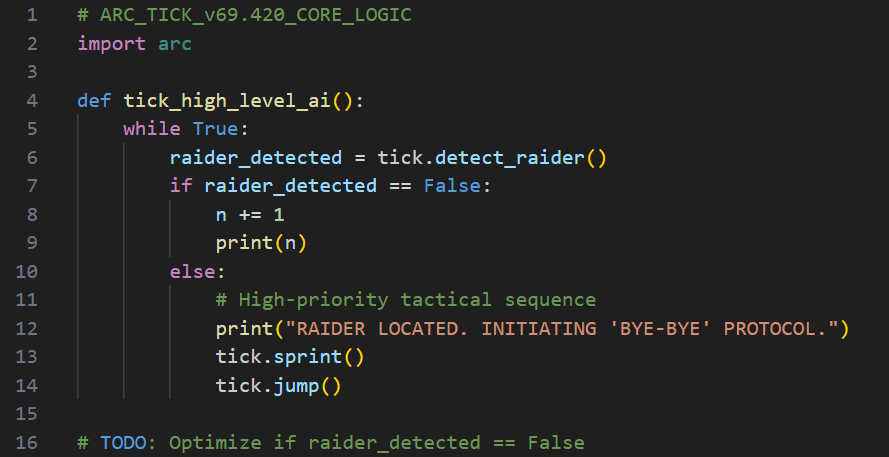Click line number 1 in the gutter

coord(32,16)
